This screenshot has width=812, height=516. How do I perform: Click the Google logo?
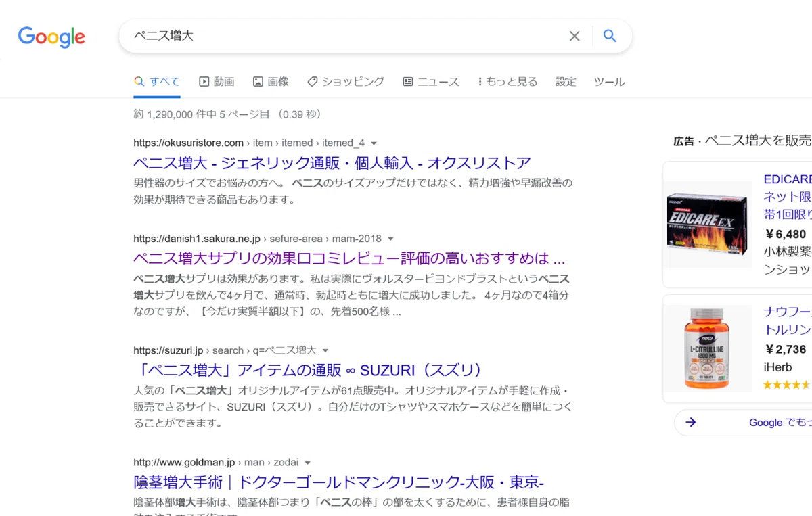(x=51, y=37)
